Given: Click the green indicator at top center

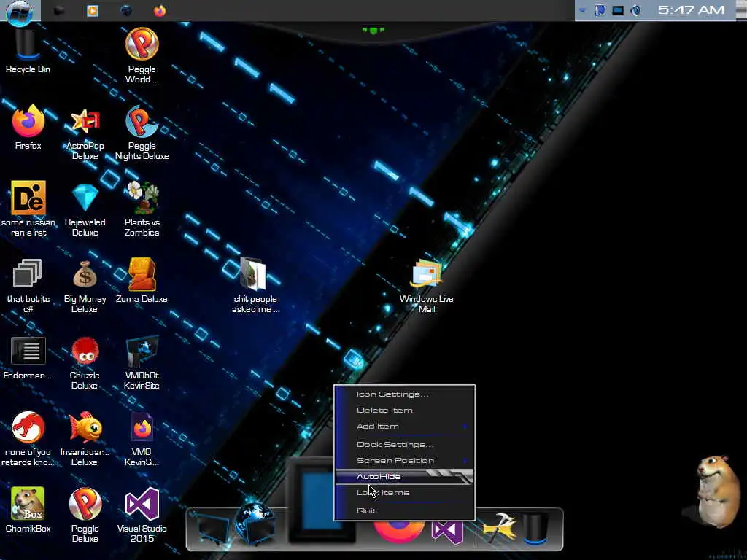Looking at the screenshot, I should point(373,31).
